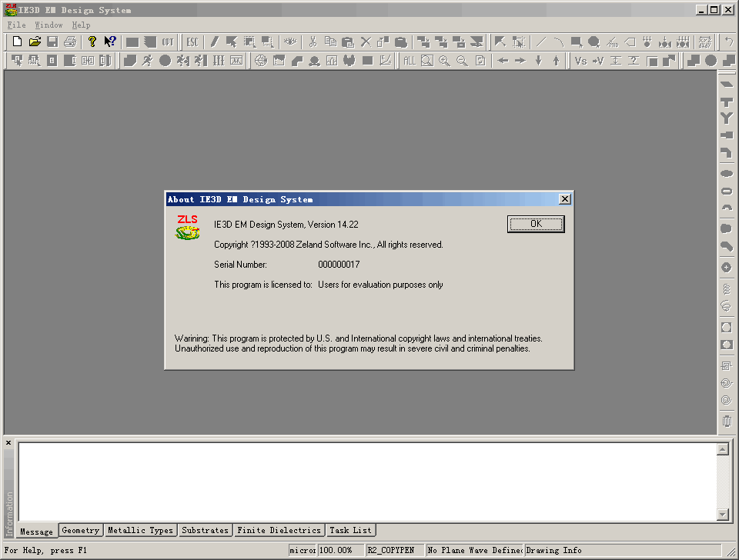Viewport: 739px width, 560px height.
Task: Click the Y-junction shape icon
Action: tap(727, 118)
